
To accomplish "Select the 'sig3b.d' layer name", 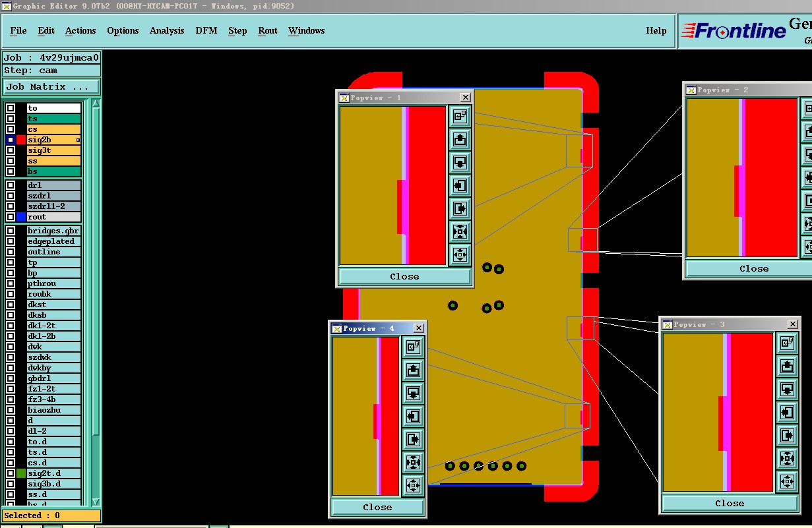I will pyautogui.click(x=53, y=484).
